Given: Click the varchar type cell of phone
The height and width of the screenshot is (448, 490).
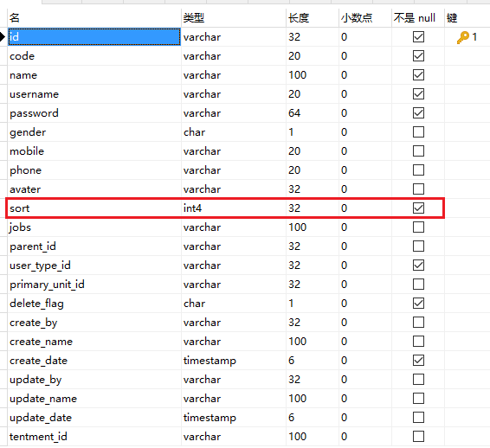Looking at the screenshot, I should pos(234,170).
